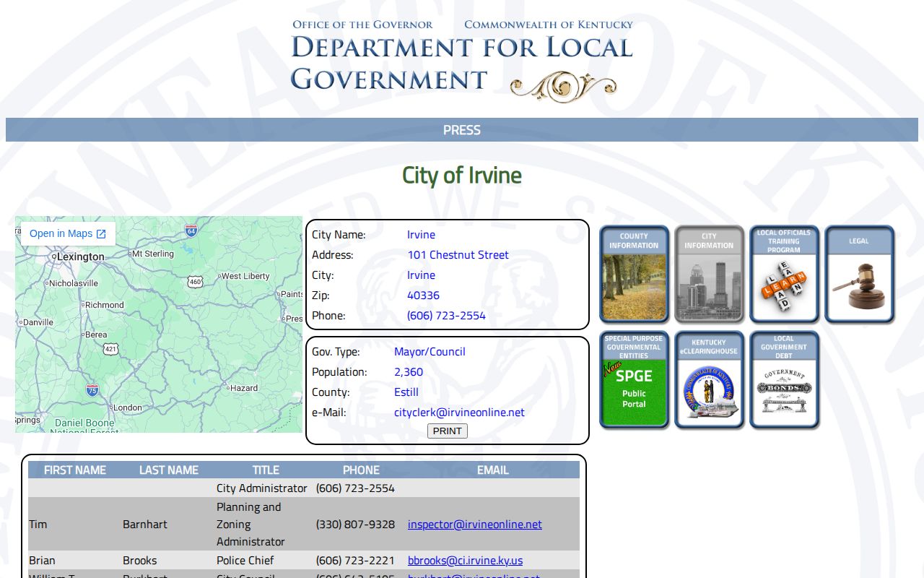Click the phone number (606) 723-2554 in city info

(x=446, y=316)
